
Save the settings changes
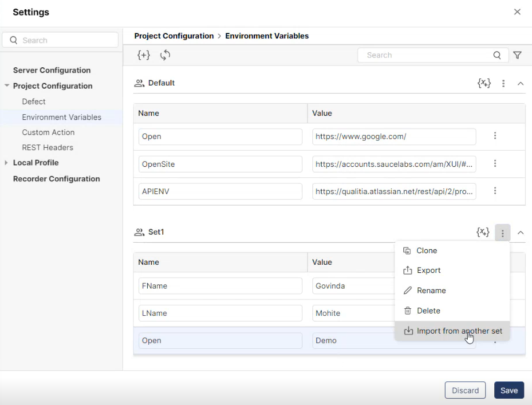click(508, 390)
